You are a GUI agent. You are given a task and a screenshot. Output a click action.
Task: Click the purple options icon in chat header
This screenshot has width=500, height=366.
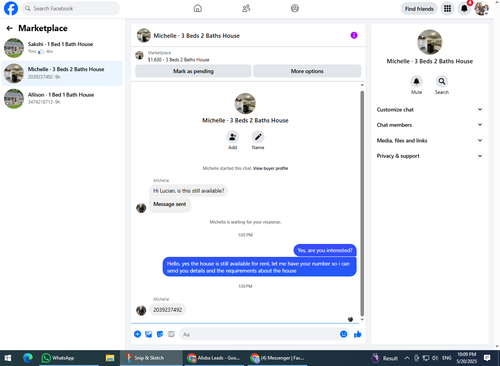pyautogui.click(x=354, y=35)
